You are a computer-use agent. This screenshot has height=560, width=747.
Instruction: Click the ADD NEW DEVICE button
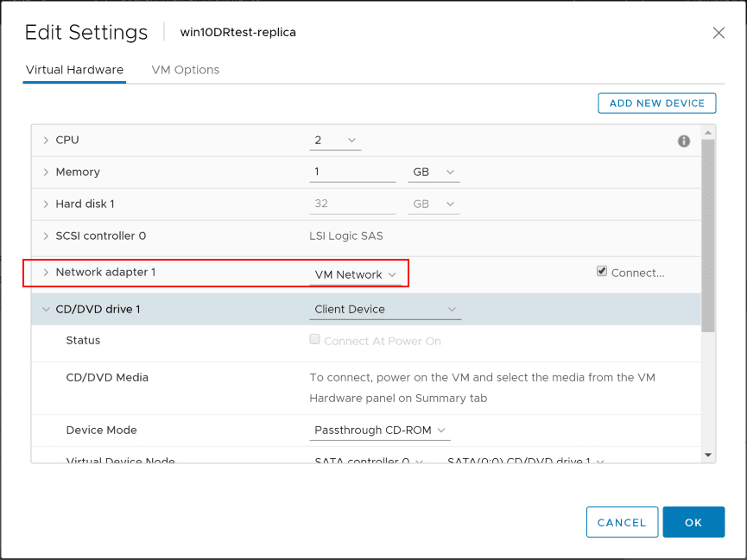click(x=656, y=103)
